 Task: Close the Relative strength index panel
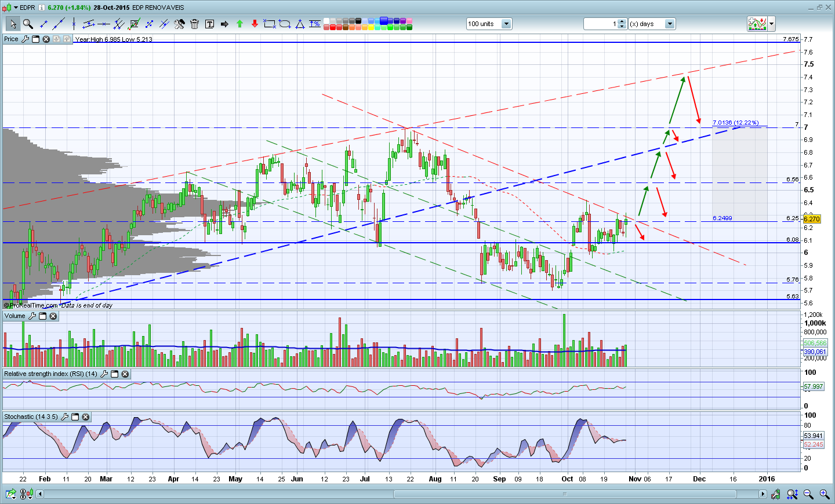point(125,374)
